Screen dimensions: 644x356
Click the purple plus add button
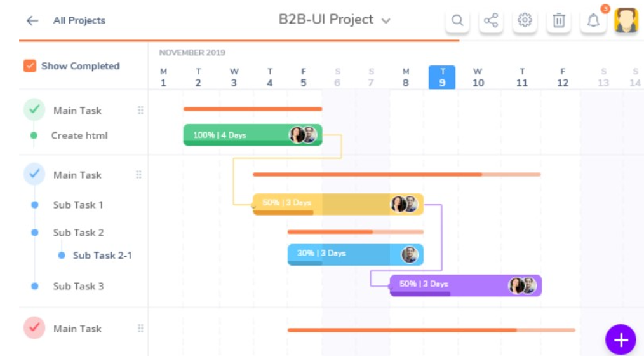pos(621,339)
